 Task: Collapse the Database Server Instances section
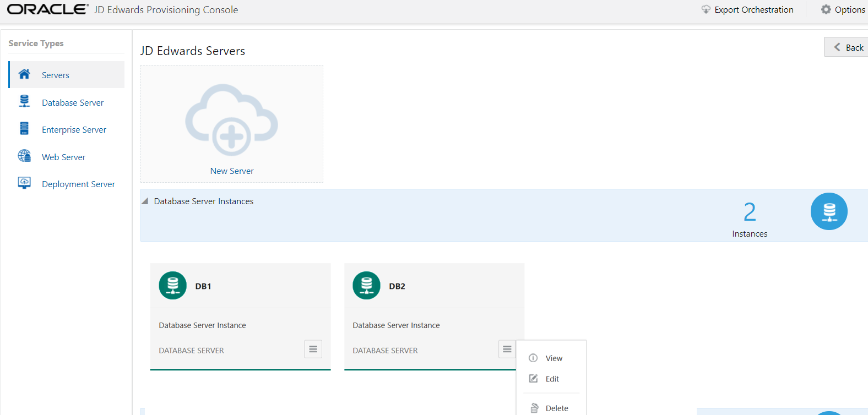145,201
